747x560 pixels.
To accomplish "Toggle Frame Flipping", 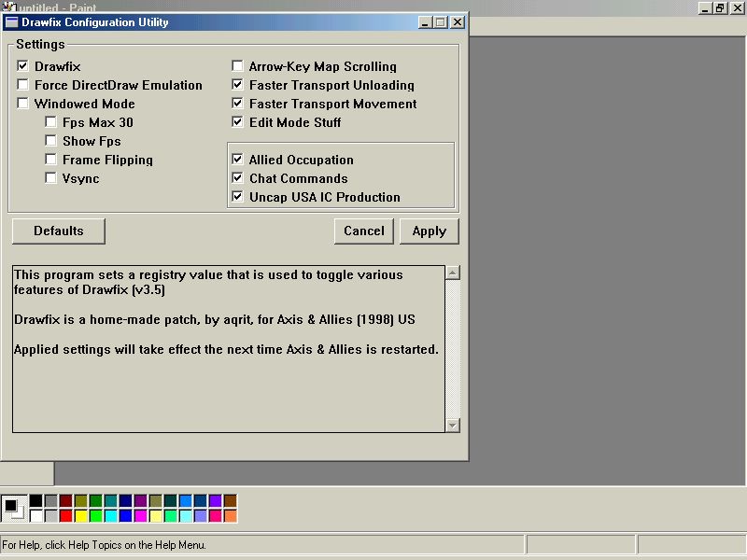I will pyautogui.click(x=50, y=159).
